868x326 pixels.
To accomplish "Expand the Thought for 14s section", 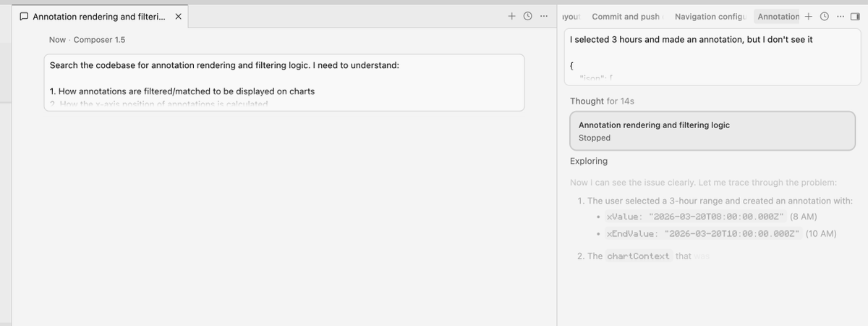I will click(602, 101).
